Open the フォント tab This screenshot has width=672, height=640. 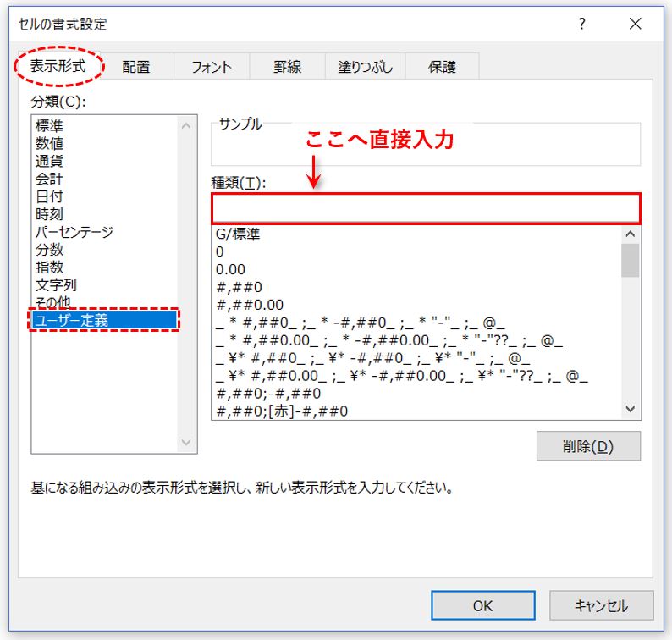(212, 67)
